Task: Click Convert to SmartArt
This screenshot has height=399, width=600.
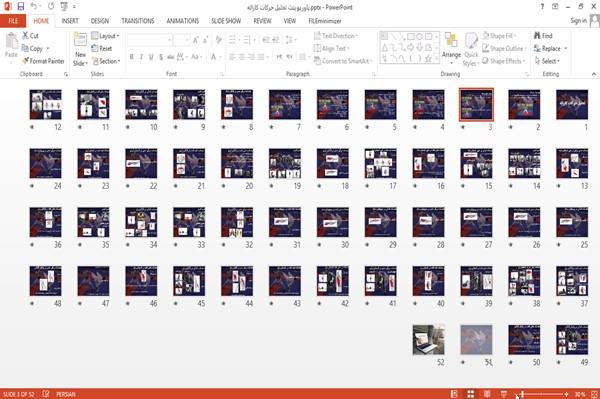Action: (342, 61)
